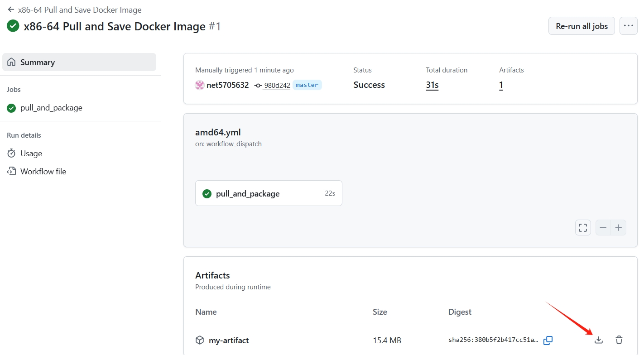Jump to artifacts via count link
This screenshot has height=355, width=644.
pos(501,85)
